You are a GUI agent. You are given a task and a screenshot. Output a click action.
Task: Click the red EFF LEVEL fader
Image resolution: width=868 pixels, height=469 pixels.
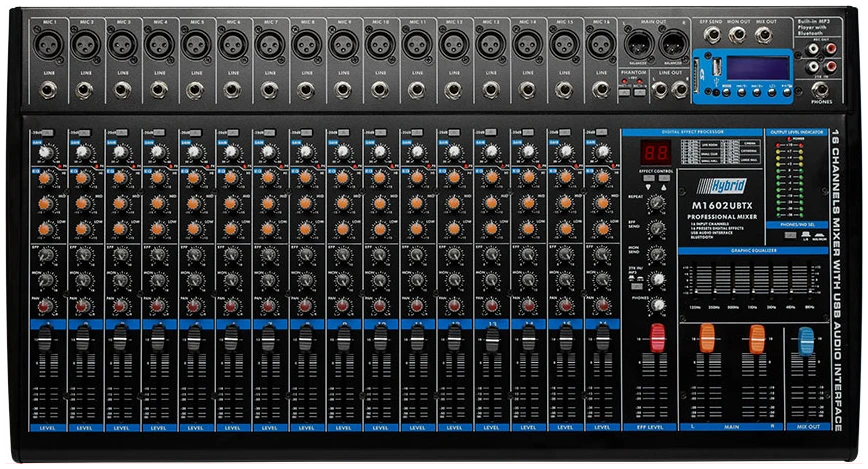[x=657, y=337]
